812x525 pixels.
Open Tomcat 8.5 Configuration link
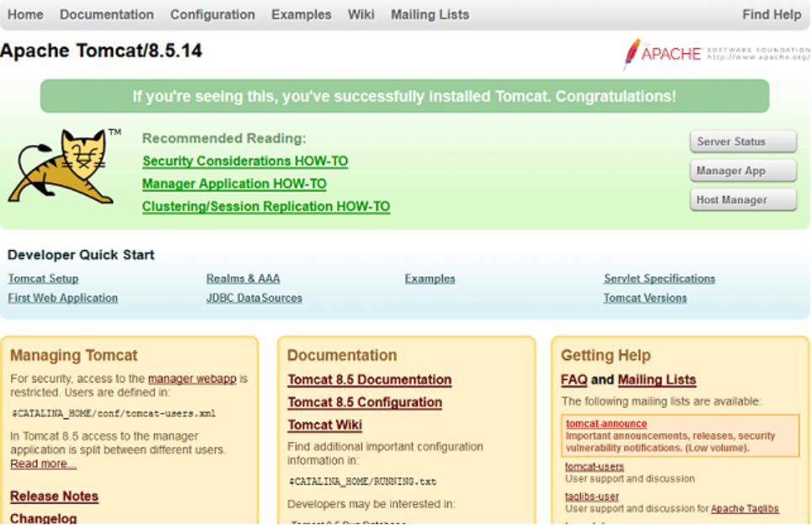tap(365, 403)
